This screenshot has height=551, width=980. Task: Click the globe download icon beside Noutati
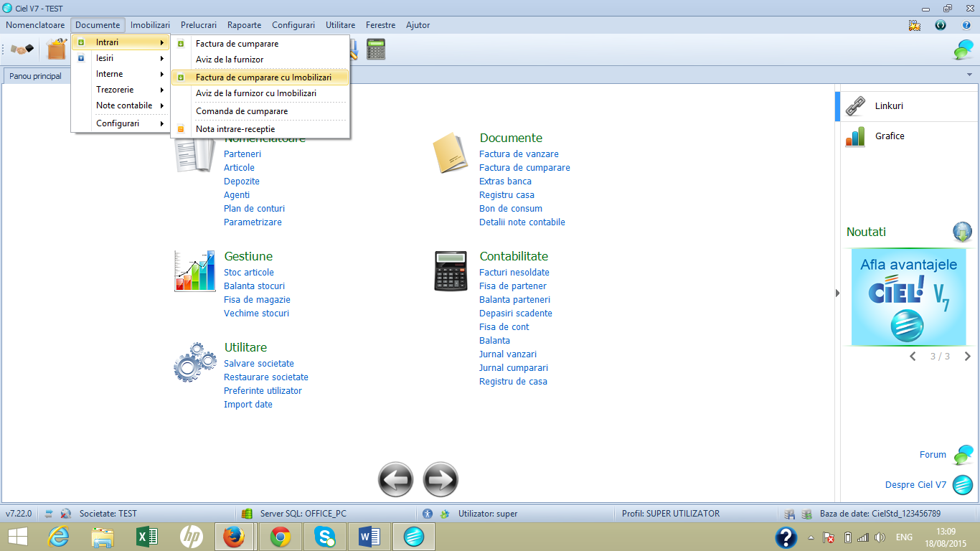(962, 232)
